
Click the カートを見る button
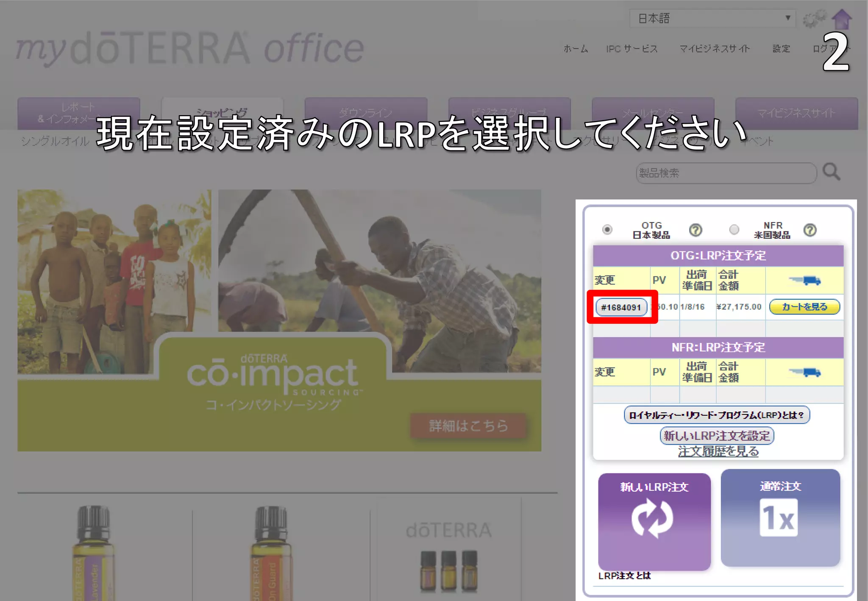point(804,306)
